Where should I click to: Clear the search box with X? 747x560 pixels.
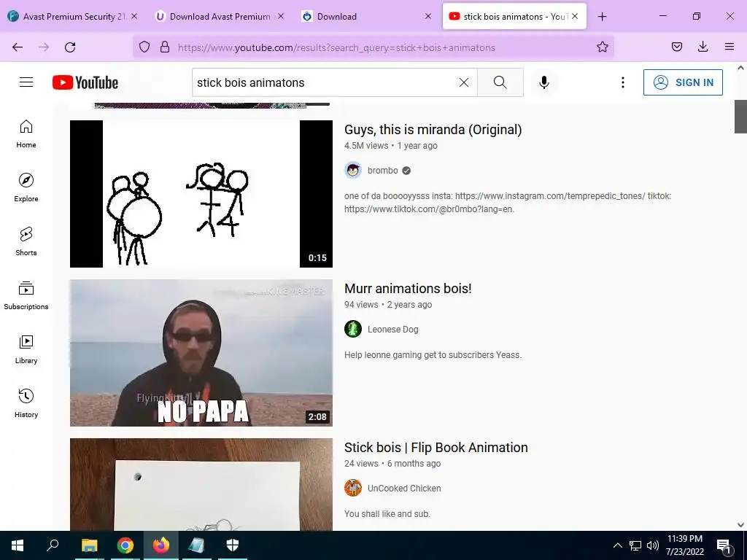click(x=463, y=82)
